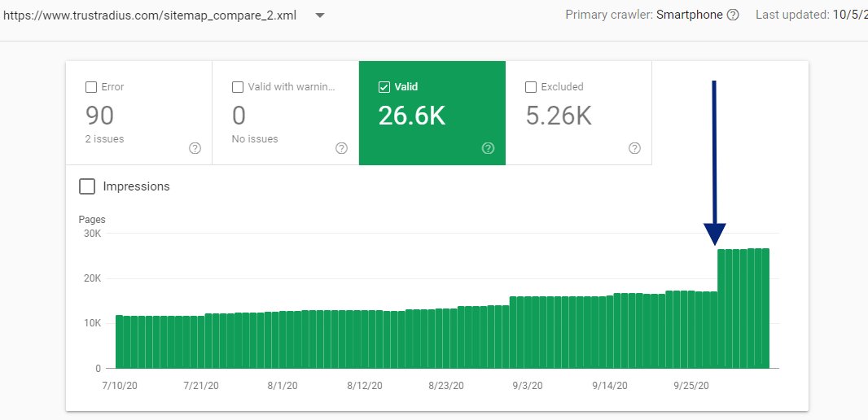868x420 pixels.
Task: Click the 8/23/20 axis date label
Action: pos(446,386)
